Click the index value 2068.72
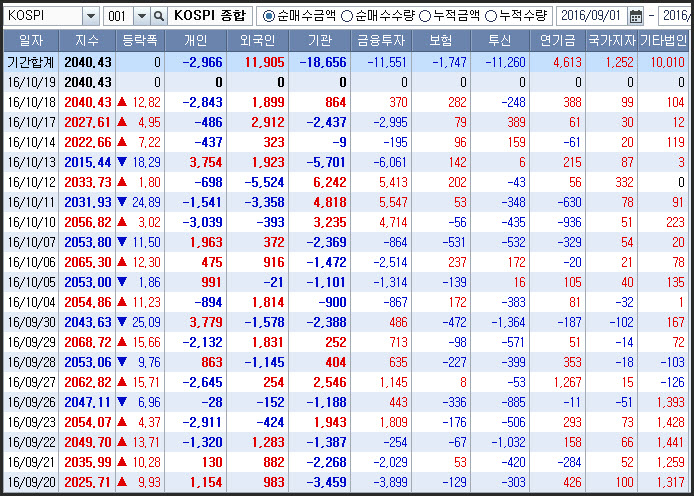This screenshot has height=496, width=694. [x=88, y=342]
